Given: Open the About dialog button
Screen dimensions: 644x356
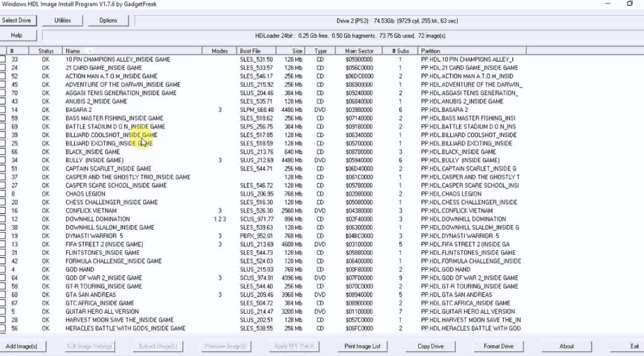Looking at the screenshot, I should click(x=566, y=346).
